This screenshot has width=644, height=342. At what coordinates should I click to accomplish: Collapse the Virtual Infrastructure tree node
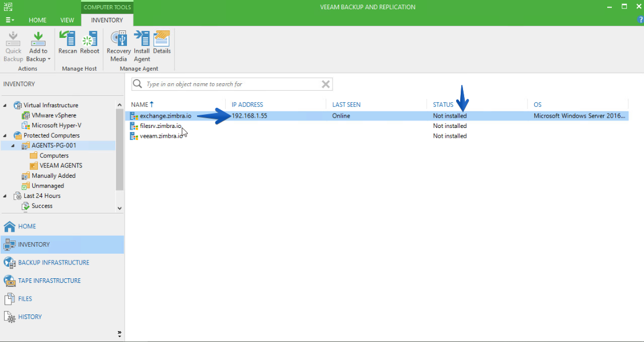(5, 106)
